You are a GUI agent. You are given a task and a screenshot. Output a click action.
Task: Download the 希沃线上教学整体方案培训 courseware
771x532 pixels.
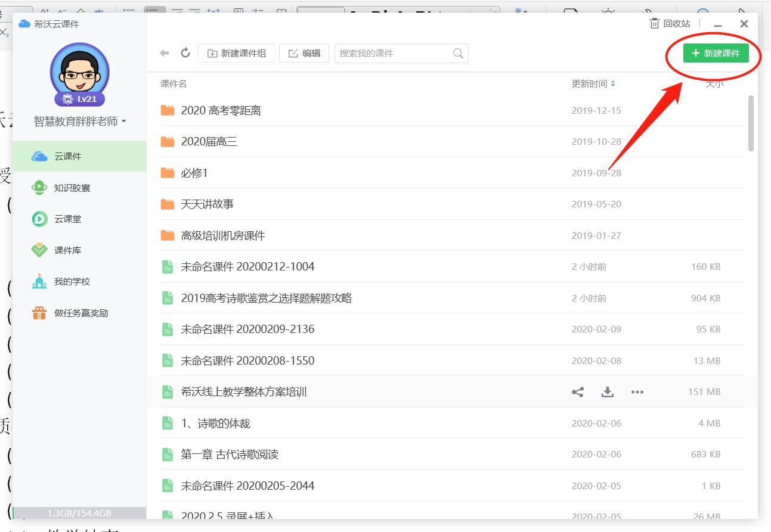607,391
